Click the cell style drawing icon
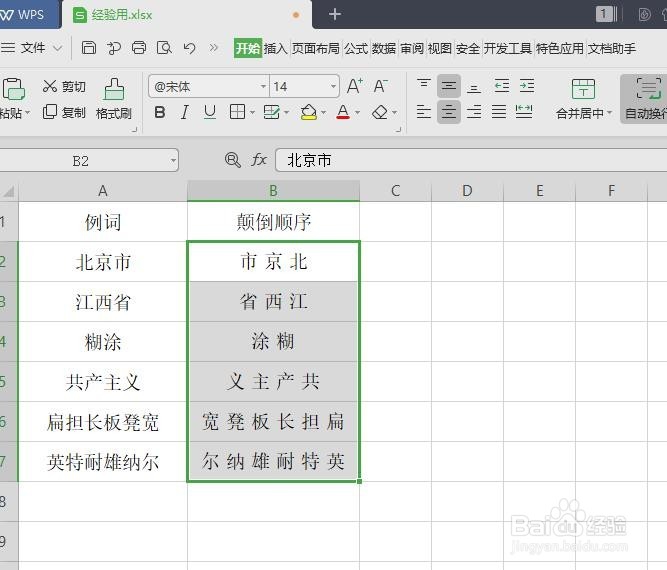 click(x=271, y=112)
